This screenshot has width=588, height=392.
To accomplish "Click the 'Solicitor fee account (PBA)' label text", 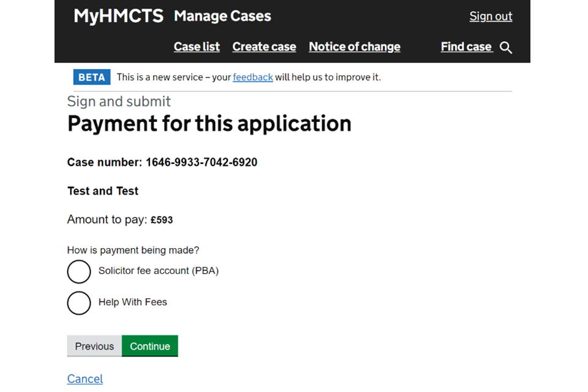I will pos(158,271).
